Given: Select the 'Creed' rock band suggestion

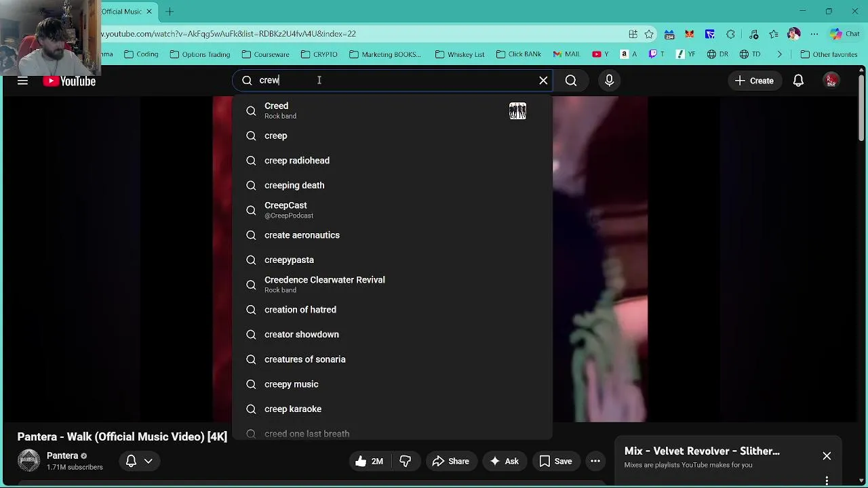Looking at the screenshot, I should tap(393, 110).
